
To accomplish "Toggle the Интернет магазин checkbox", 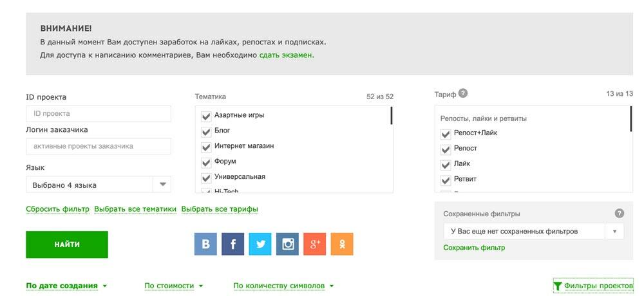I will (206, 147).
